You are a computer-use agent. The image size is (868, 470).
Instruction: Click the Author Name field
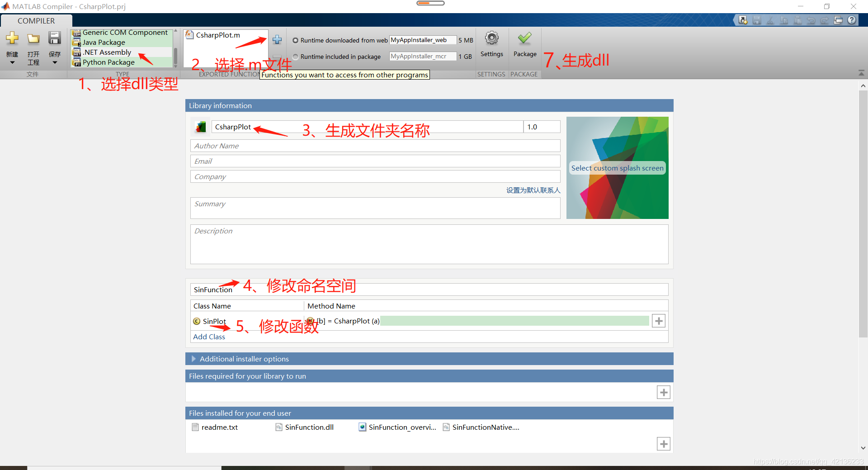375,146
